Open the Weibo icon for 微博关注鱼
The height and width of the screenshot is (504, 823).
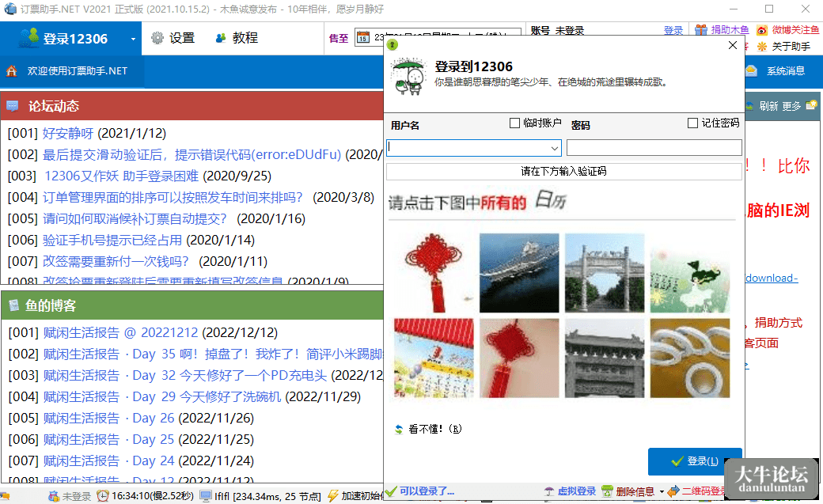pyautogui.click(x=761, y=30)
